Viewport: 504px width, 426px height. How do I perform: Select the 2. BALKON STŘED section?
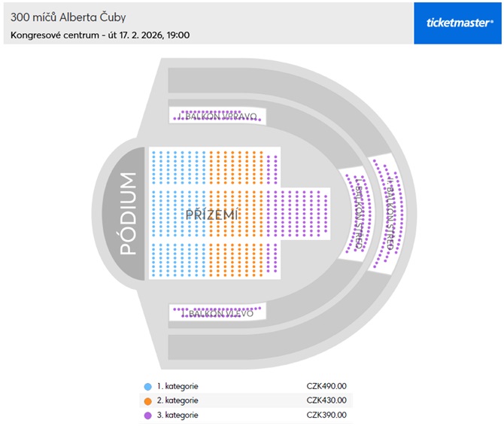click(390, 211)
